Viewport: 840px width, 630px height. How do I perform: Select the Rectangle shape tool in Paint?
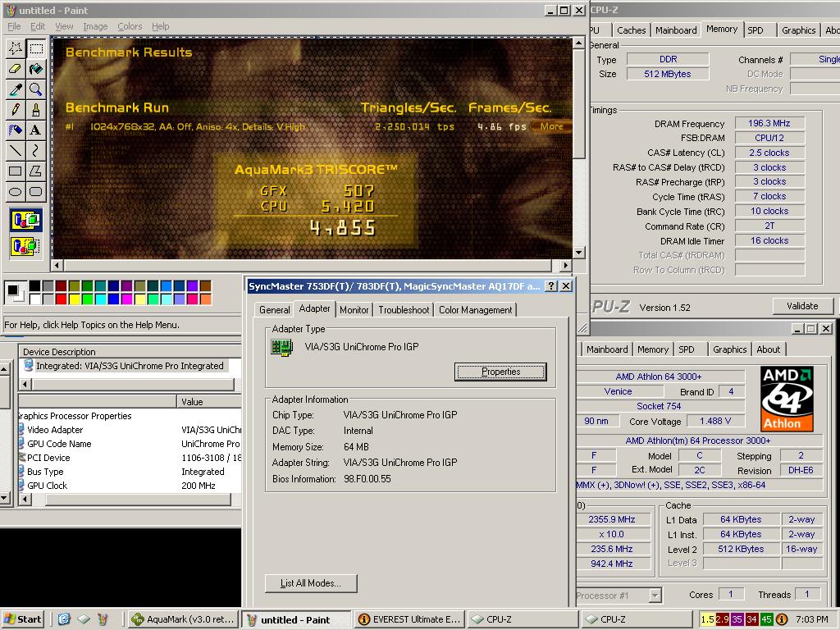point(15,171)
